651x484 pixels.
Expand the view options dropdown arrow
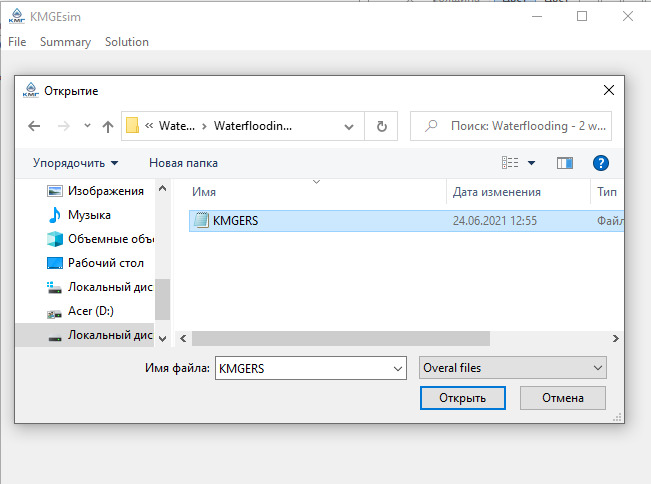532,163
